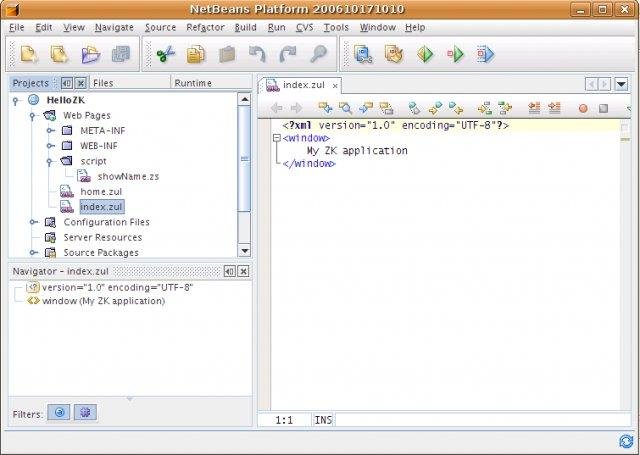Expand the Source Packages node
The image size is (640, 455).
click(x=33, y=253)
